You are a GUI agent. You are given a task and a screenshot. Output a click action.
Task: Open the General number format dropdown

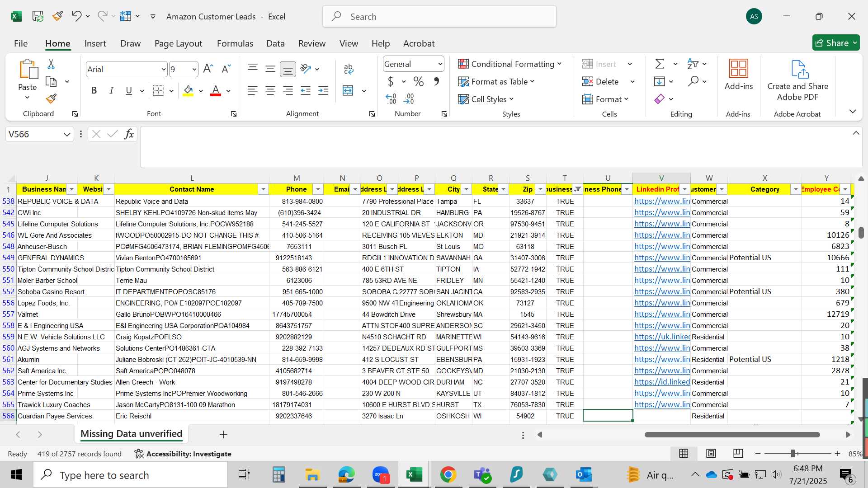click(440, 64)
